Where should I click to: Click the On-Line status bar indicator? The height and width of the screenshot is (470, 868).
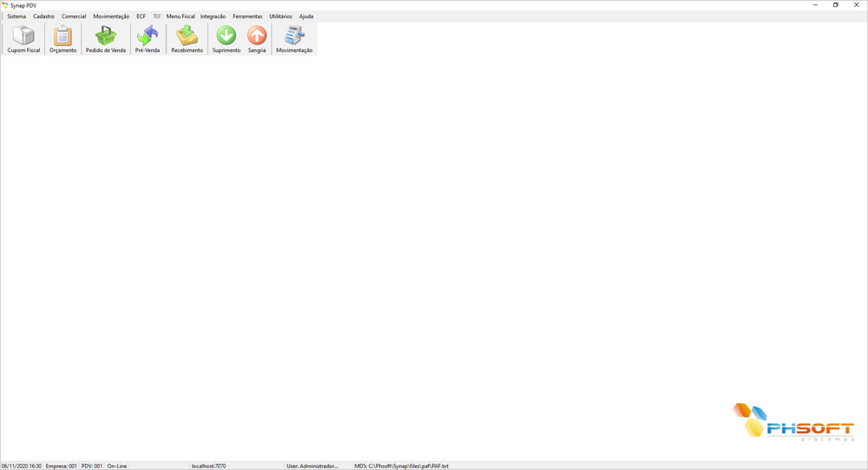tap(117, 466)
